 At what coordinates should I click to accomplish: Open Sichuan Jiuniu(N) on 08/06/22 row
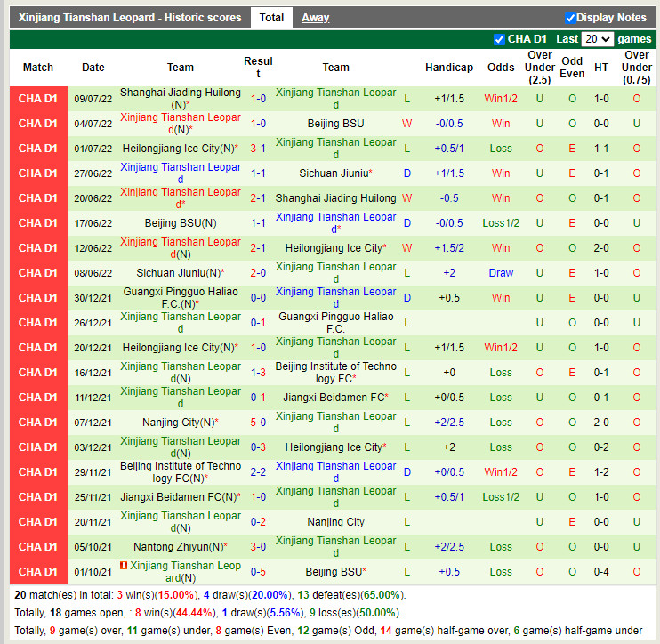point(181,273)
